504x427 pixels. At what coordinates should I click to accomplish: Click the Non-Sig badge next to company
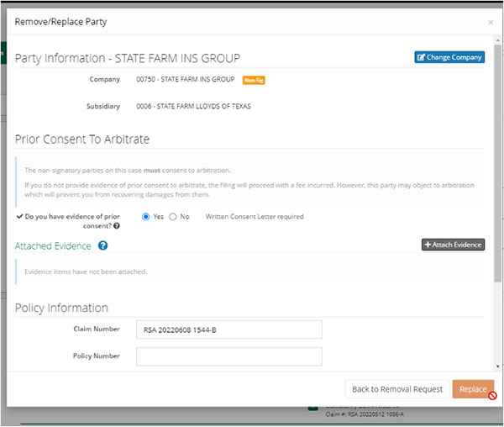[254, 80]
